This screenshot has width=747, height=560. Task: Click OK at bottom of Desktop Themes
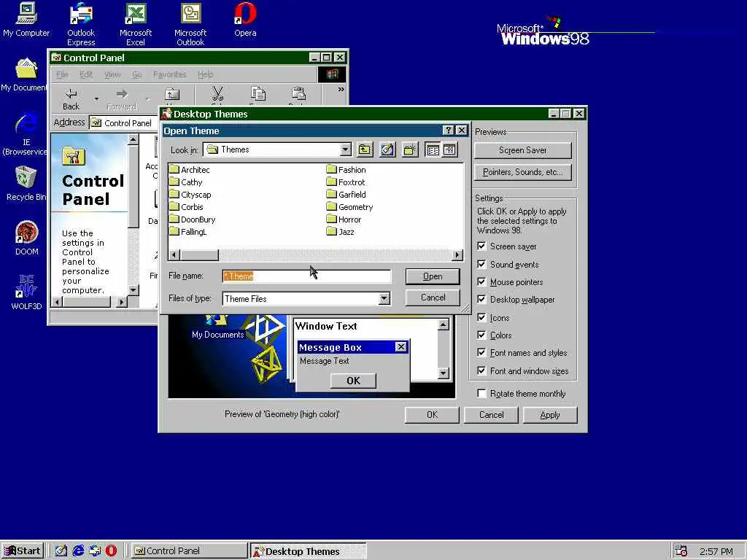tap(432, 415)
